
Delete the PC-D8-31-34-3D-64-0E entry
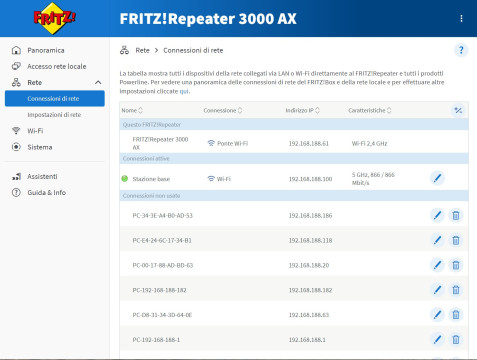click(x=456, y=315)
